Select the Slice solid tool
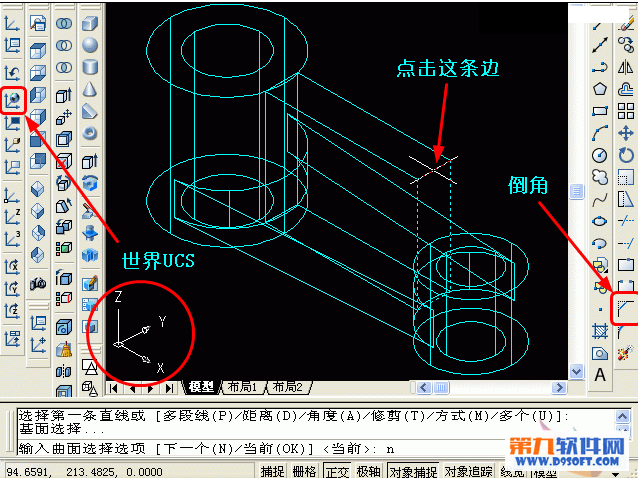 90,211
